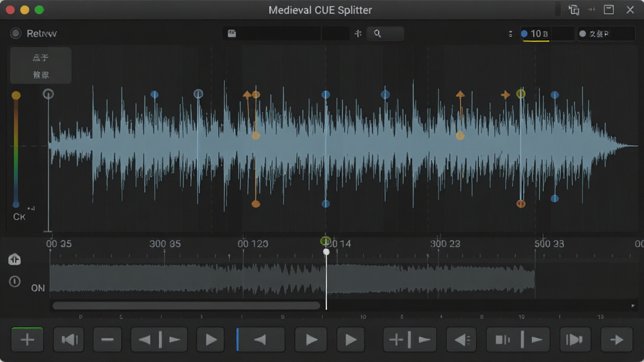Click the scrollbar right arrow
Viewport: 644px width, 362px height.
point(633,306)
